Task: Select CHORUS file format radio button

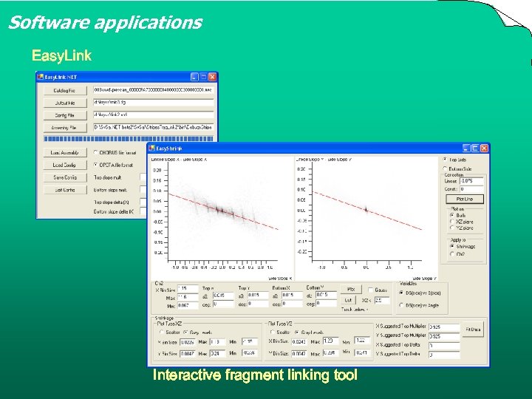Action: tap(95, 153)
